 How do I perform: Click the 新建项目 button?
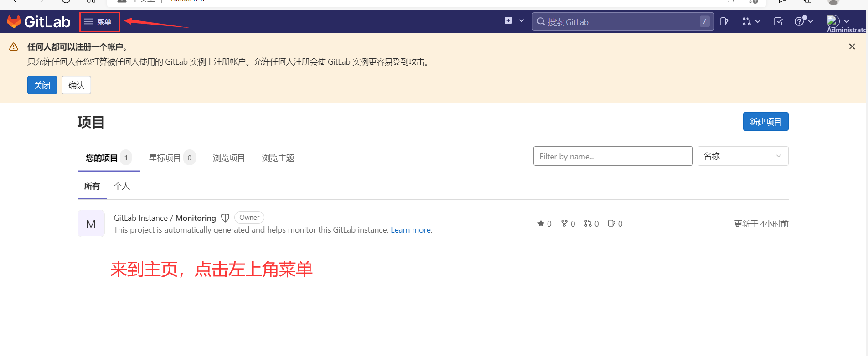(x=765, y=122)
